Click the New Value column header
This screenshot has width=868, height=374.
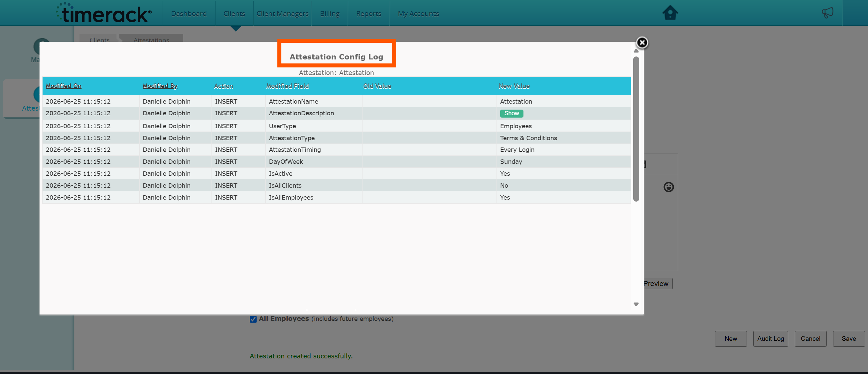click(514, 86)
